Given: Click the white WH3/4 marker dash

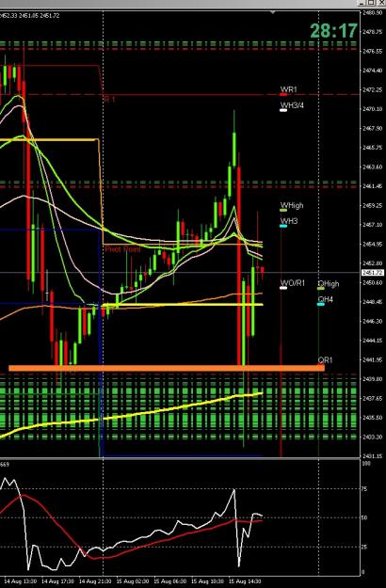Looking at the screenshot, I should (x=283, y=110).
